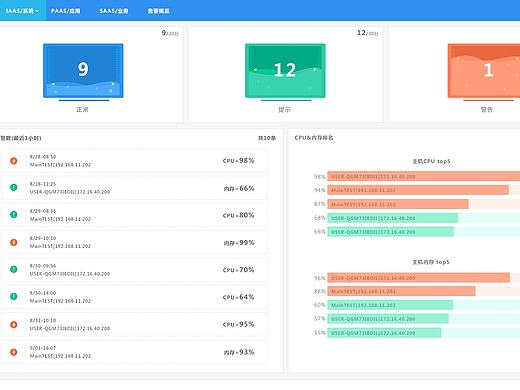Click the CPU top5 bar at 68%
520x390 pixels.
393,218
